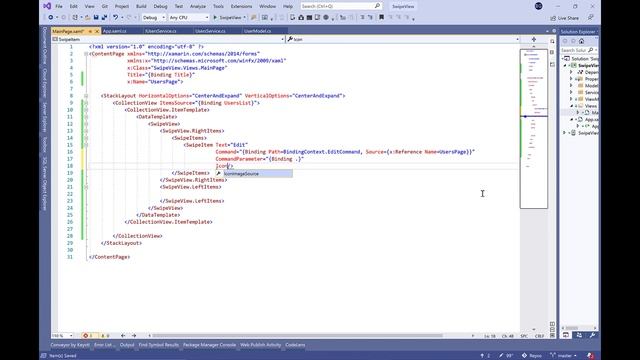The height and width of the screenshot is (360, 640).
Task: Open the Package Manager Console tab
Action: coord(209,345)
